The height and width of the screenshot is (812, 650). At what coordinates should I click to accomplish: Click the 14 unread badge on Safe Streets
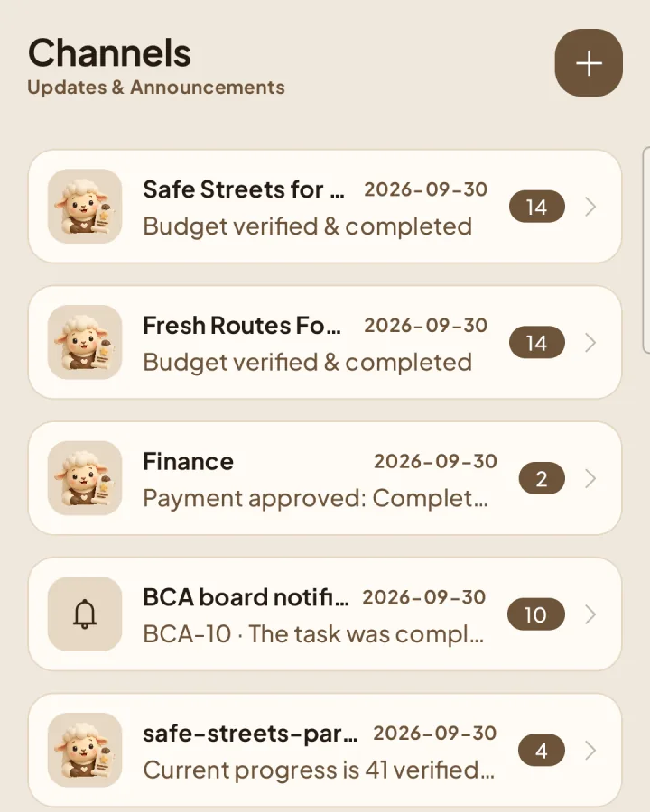pyautogui.click(x=537, y=207)
